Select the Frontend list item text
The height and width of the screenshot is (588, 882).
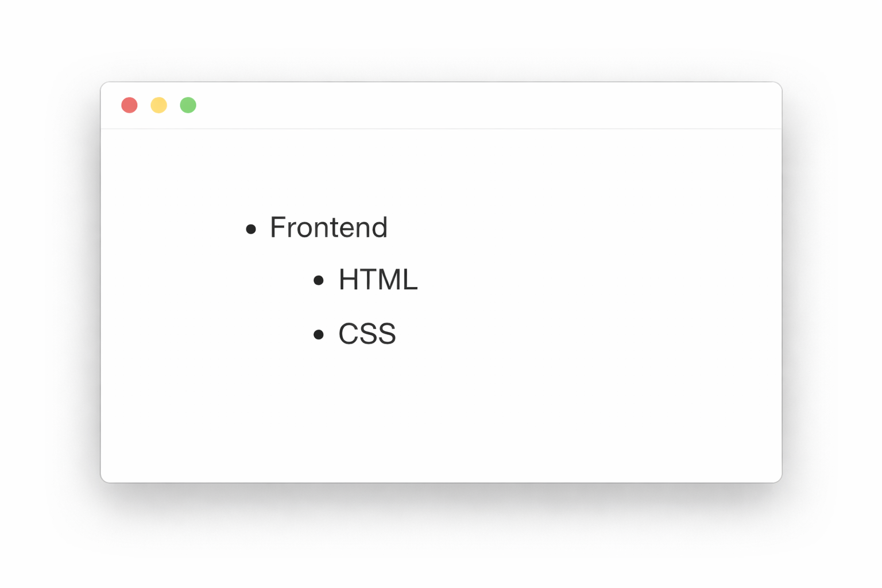tap(328, 227)
